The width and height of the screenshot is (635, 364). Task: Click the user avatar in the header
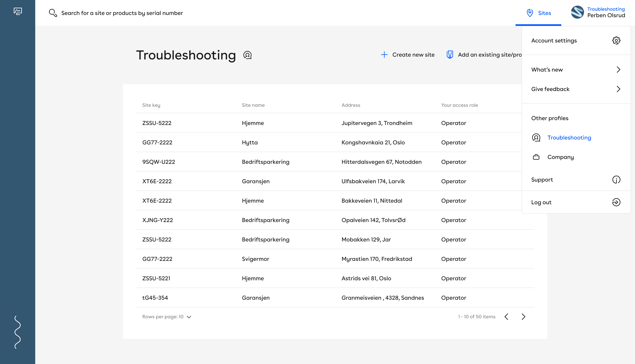(x=577, y=12)
